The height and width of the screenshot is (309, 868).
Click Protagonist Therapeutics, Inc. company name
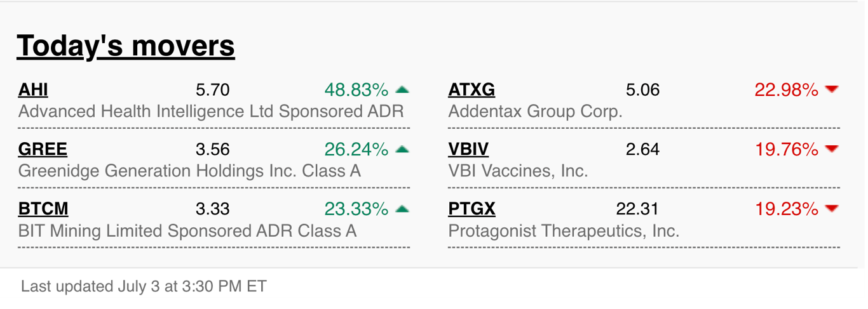[564, 230]
